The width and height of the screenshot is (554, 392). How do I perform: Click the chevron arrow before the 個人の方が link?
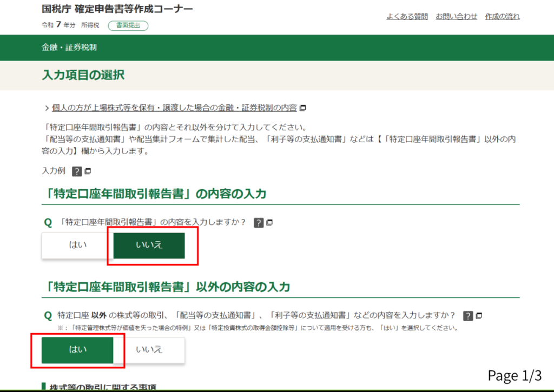coord(47,108)
